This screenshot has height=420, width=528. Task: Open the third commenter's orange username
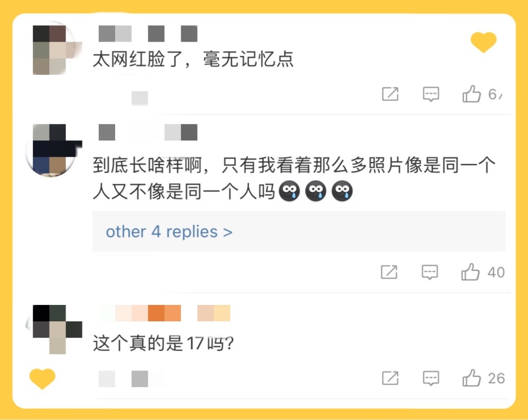[x=164, y=313]
